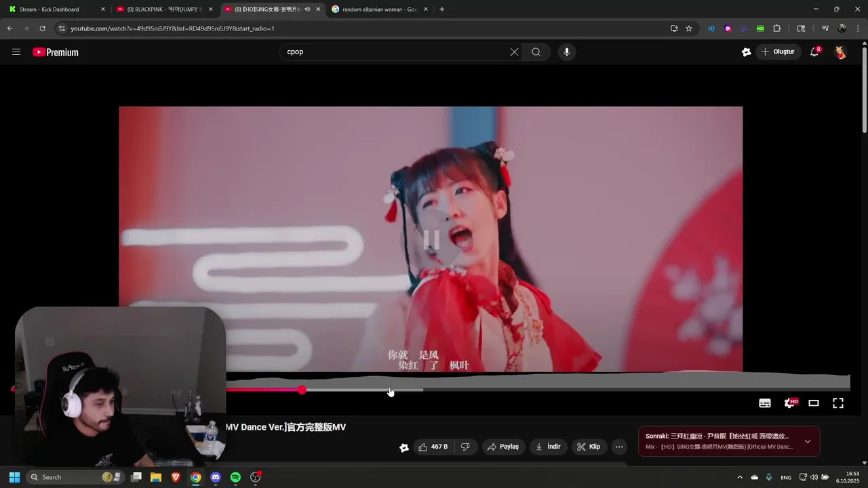Open OBS Studio from the taskbar
Screen dimensions: 868x488
(x=256, y=477)
